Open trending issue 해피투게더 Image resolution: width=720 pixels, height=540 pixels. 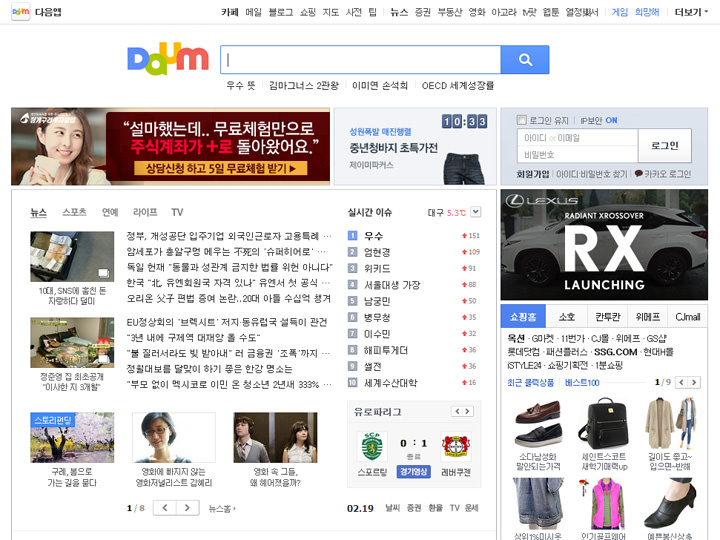point(386,350)
